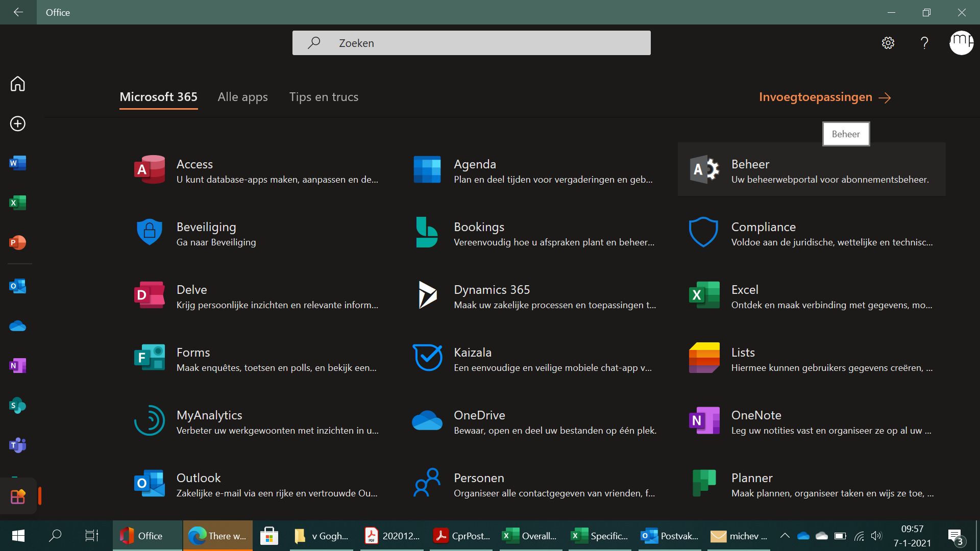
Task: Switch to the Tips en trucs tab
Action: (324, 97)
